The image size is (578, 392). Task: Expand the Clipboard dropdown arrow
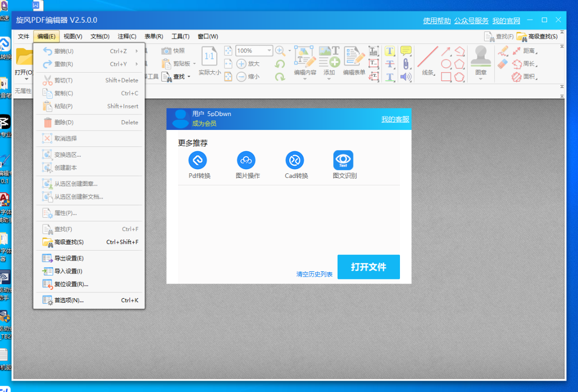(195, 64)
